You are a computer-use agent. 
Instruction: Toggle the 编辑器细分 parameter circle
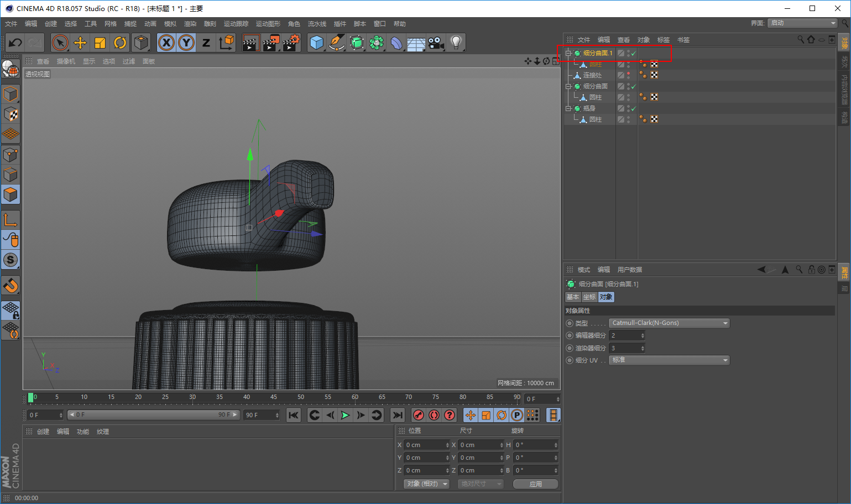point(570,335)
